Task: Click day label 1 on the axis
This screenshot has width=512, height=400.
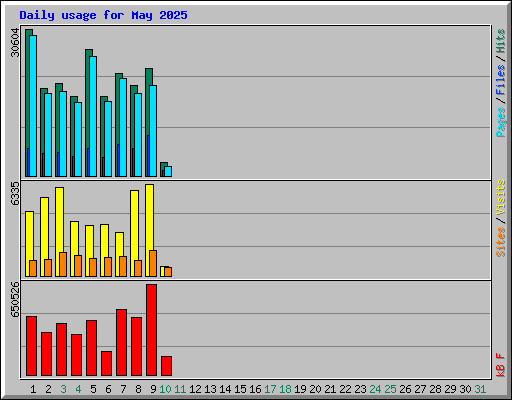Action: click(33, 389)
